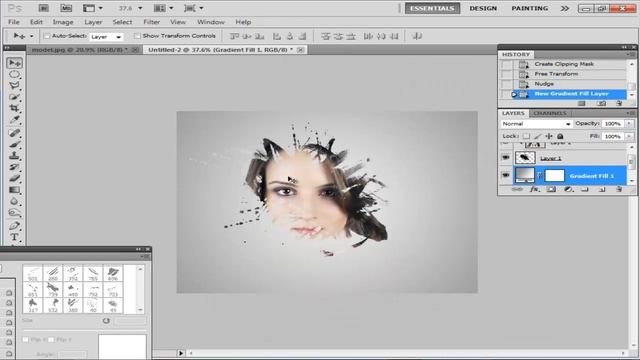
Task: Hide Layer 1 using its eye icon
Action: [x=506, y=158]
